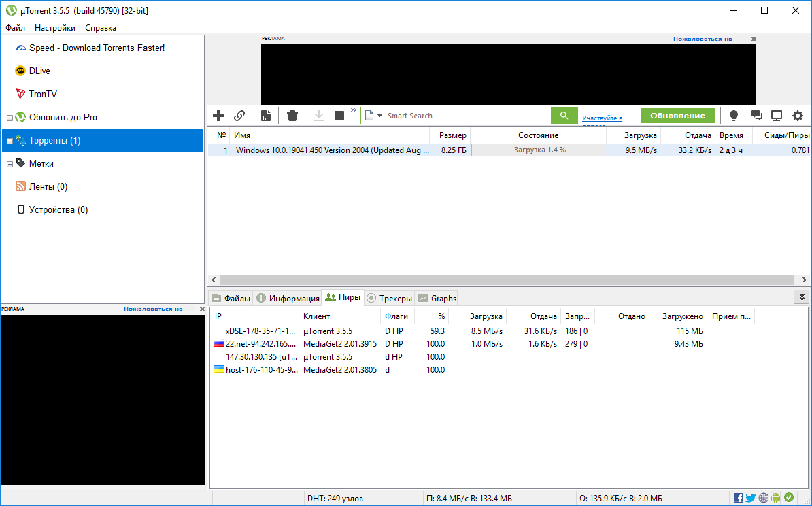Select the Windows 10.0.19041.450 torrent row

(x=509, y=150)
